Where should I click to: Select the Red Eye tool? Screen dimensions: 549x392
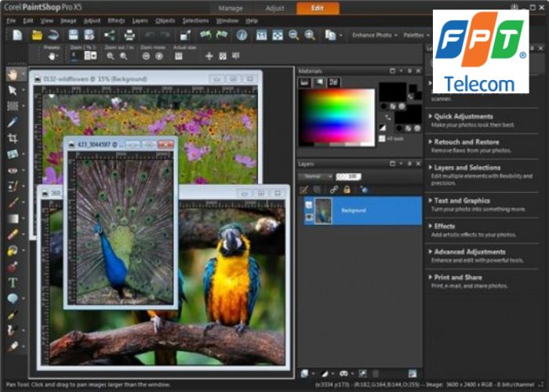pos(13,170)
